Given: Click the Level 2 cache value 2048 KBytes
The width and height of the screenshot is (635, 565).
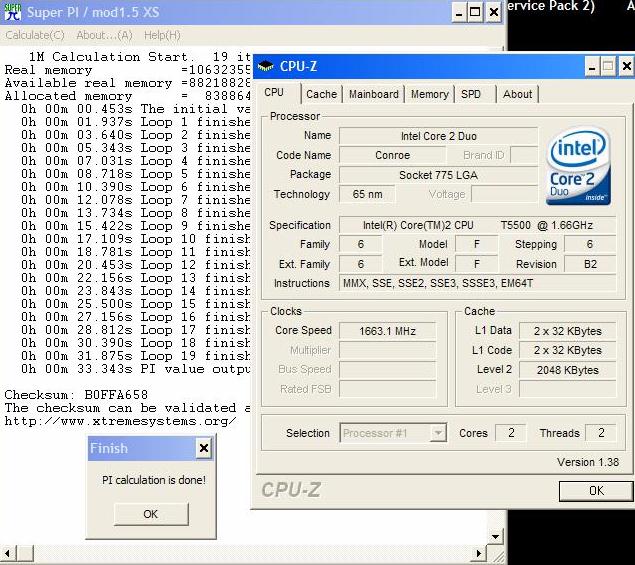Looking at the screenshot, I should (567, 370).
